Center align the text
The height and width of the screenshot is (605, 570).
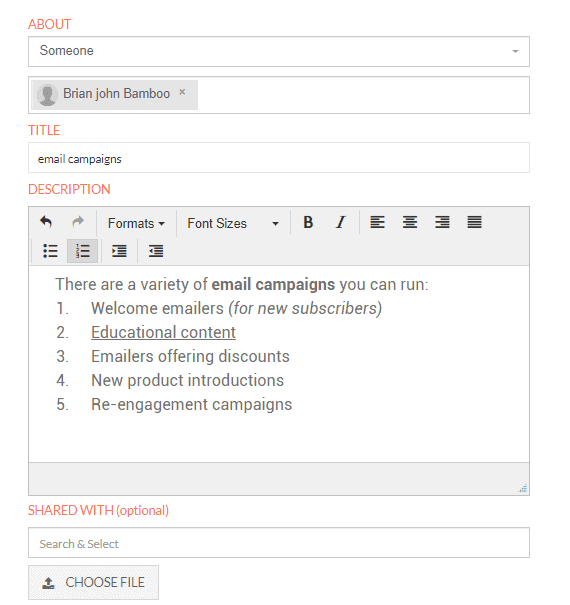pos(409,223)
